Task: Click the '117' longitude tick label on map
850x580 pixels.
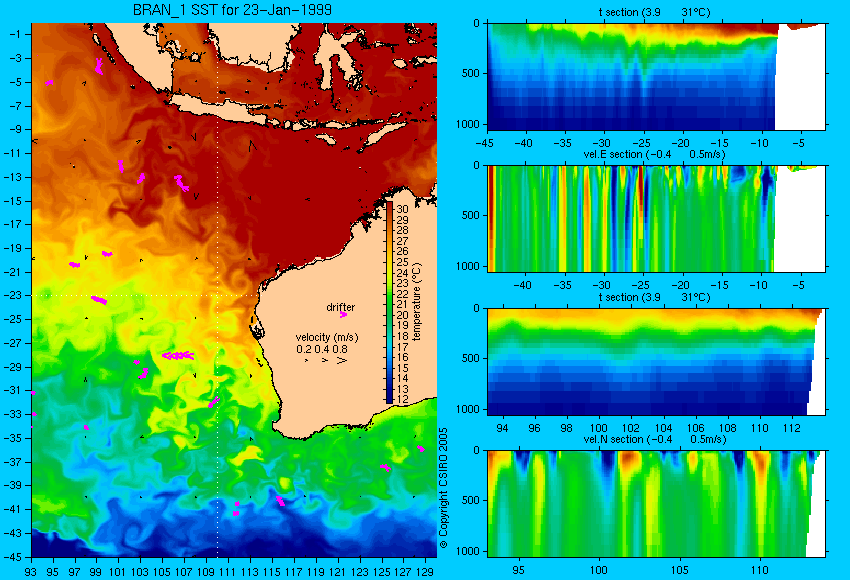Action: pos(293,571)
